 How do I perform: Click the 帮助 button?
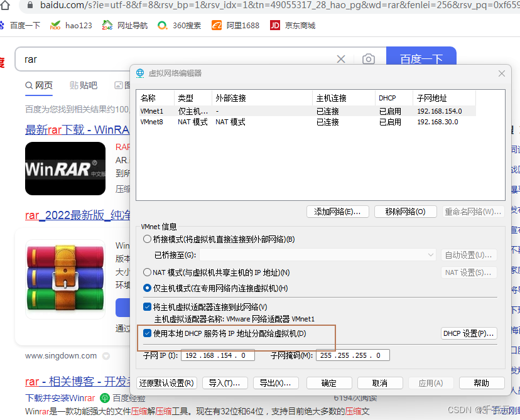click(x=482, y=383)
